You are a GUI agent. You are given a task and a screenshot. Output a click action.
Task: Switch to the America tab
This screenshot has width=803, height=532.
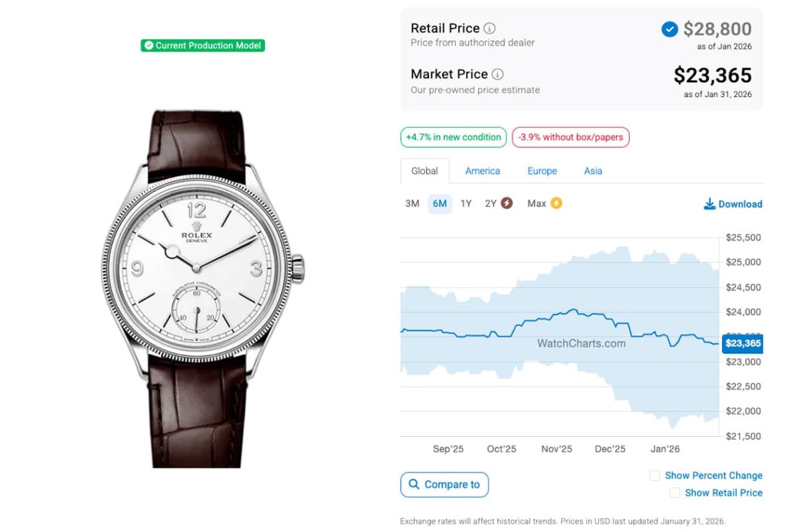pyautogui.click(x=482, y=171)
